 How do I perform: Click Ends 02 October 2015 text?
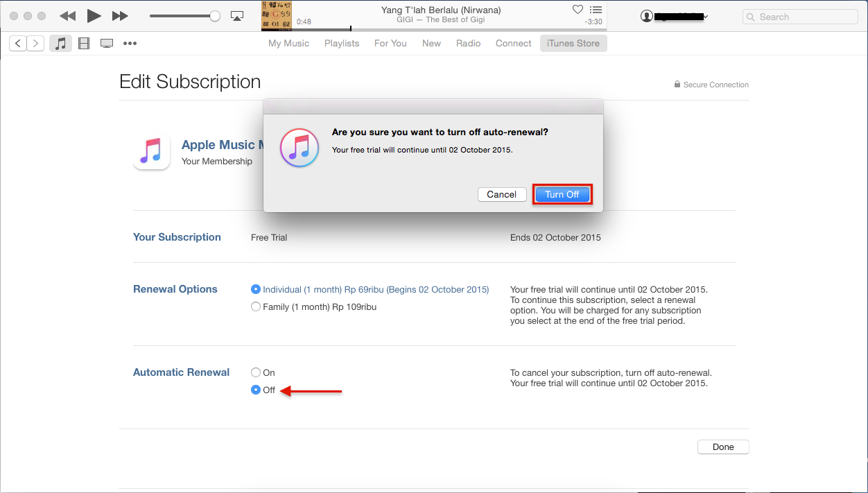point(555,237)
